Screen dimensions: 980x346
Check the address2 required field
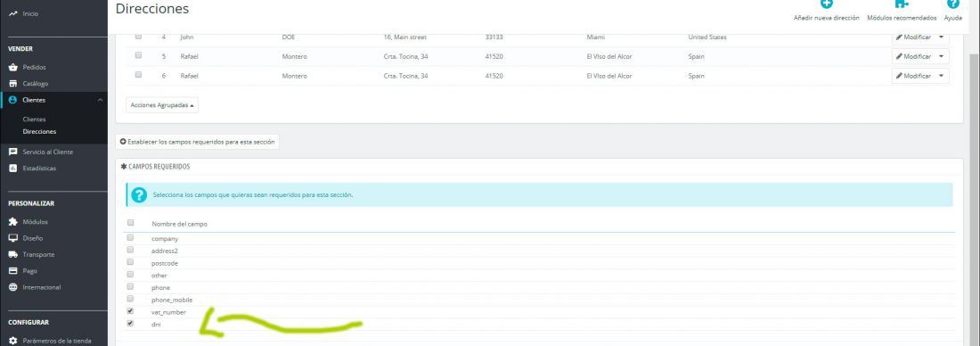130,250
